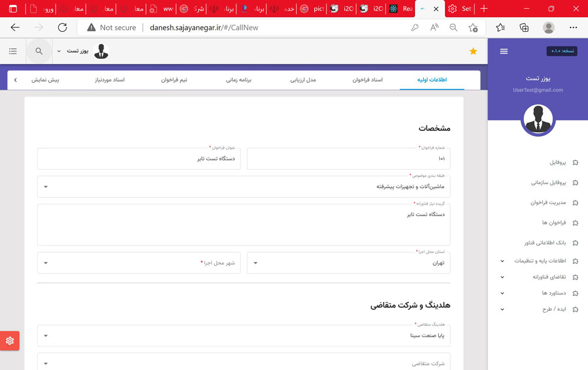Click the search icon in the top toolbar
Viewport: 588px width, 370px height.
(x=39, y=51)
